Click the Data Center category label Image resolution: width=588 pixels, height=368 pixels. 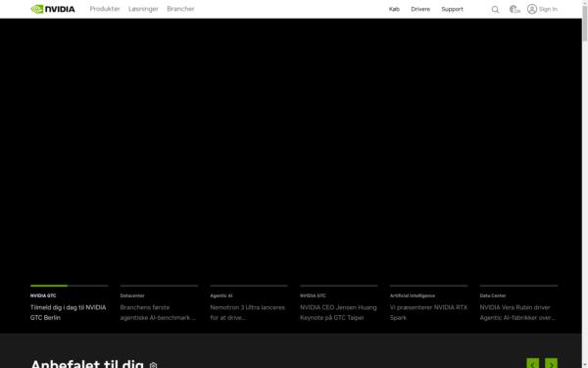(x=493, y=295)
